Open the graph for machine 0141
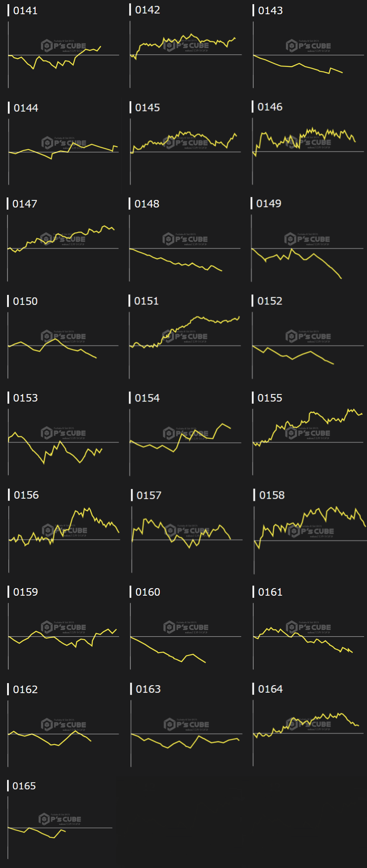367x868 pixels. 64,55
